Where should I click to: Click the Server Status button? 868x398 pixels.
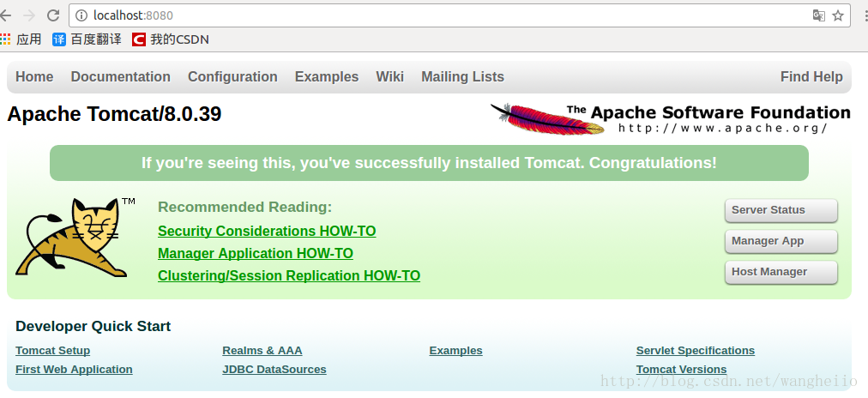click(781, 210)
